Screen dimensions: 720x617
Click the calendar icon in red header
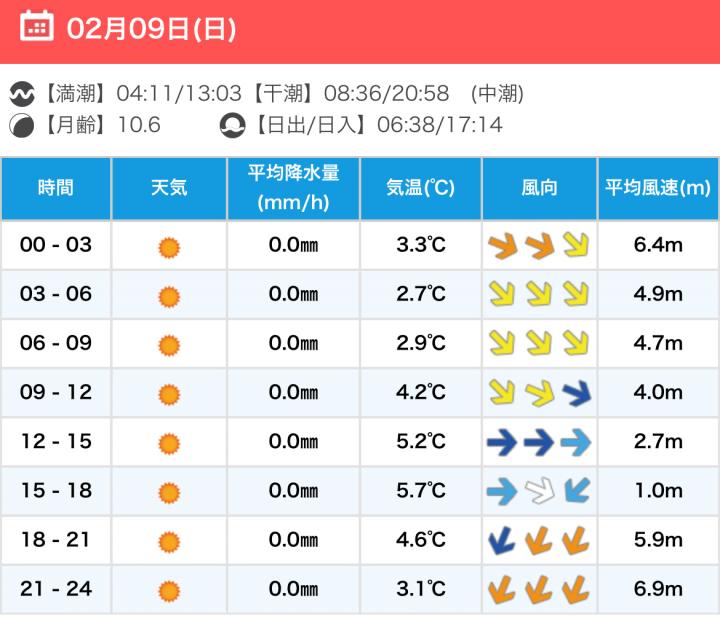point(37,26)
